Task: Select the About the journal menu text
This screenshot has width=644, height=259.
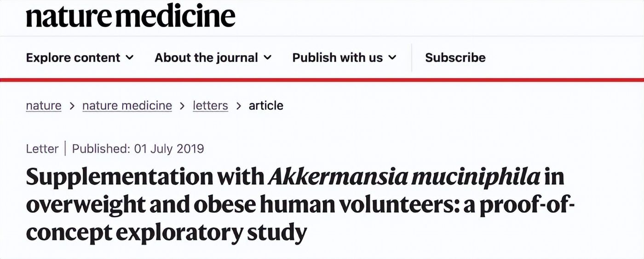Action: [206, 57]
